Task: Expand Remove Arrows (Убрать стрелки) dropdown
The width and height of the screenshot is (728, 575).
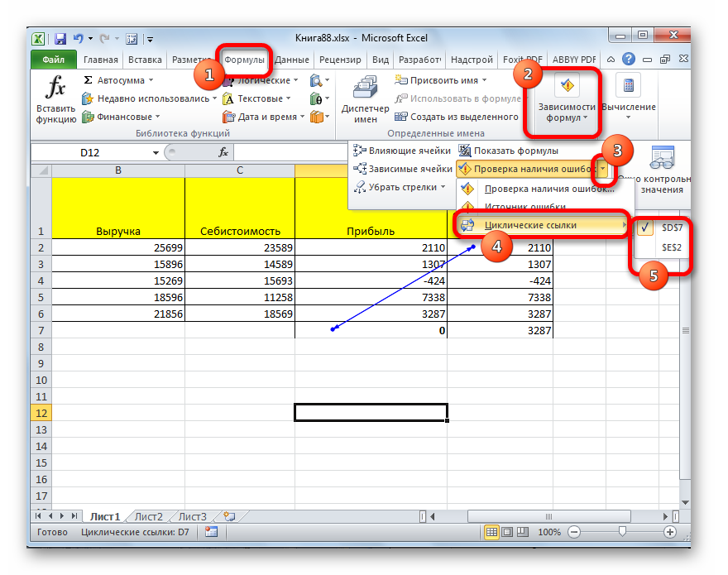Action: point(443,187)
